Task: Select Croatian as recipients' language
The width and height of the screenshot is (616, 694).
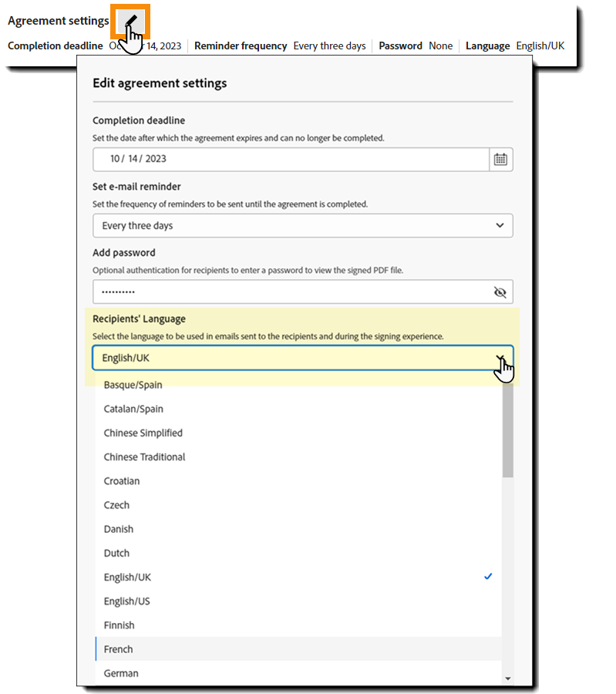Action: (x=122, y=480)
